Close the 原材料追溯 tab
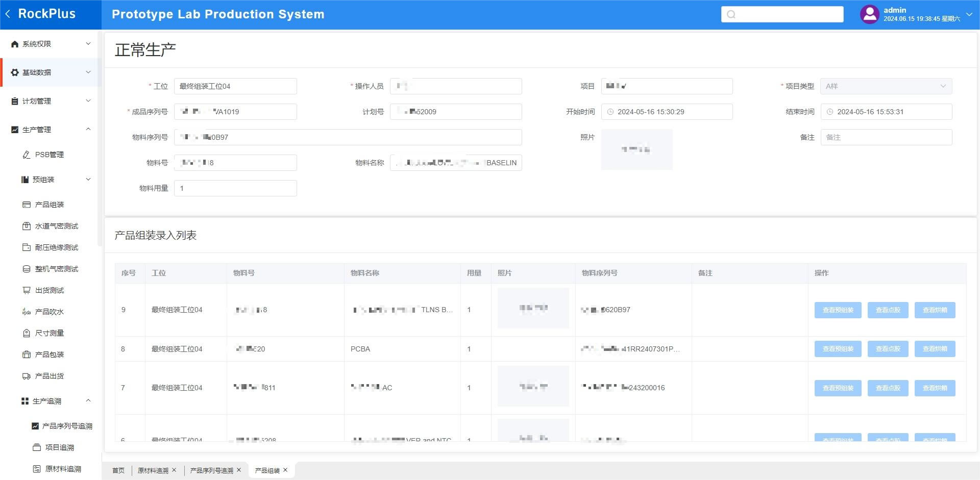 pyautogui.click(x=174, y=470)
